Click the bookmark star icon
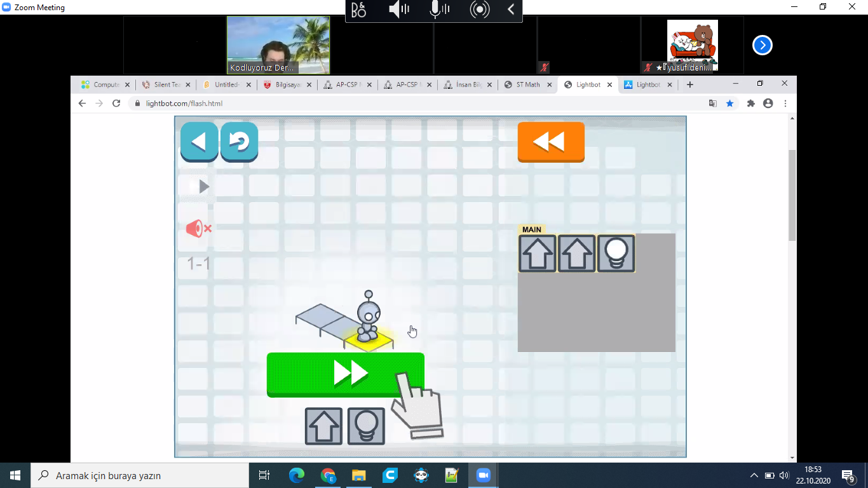The height and width of the screenshot is (488, 868). (729, 103)
